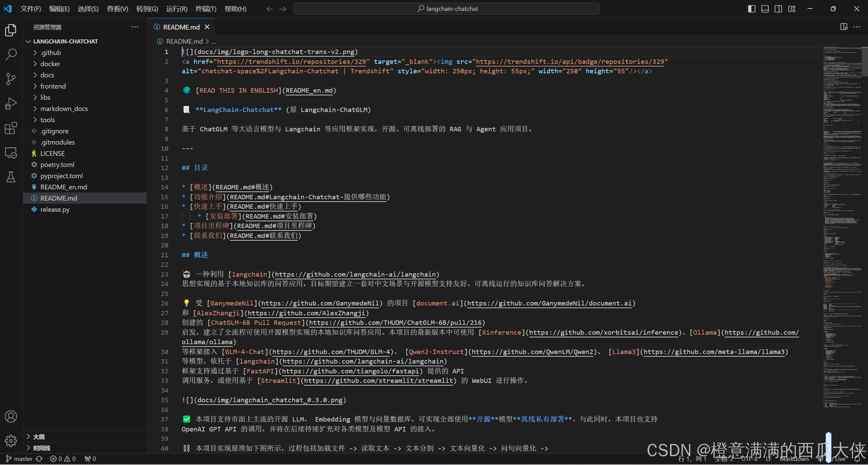
Task: Click the langchain-chatchat command center search box
Action: pos(446,9)
